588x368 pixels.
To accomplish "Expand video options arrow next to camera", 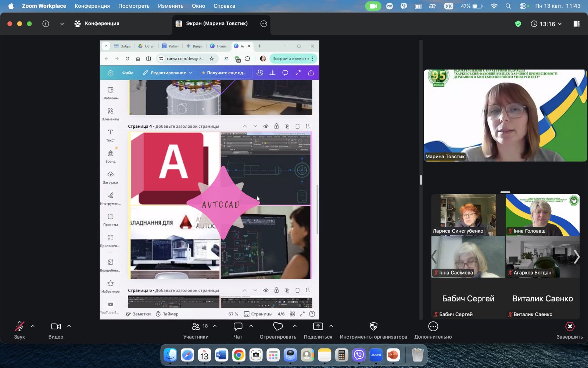I will 69,326.
